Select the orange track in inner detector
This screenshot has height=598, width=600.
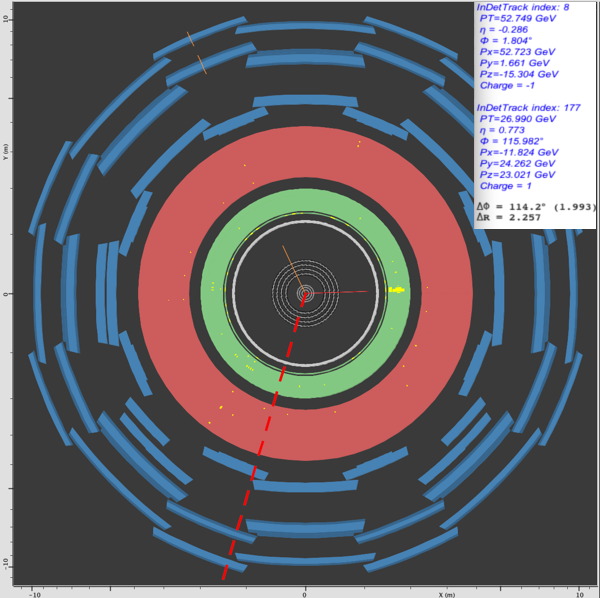tap(292, 266)
